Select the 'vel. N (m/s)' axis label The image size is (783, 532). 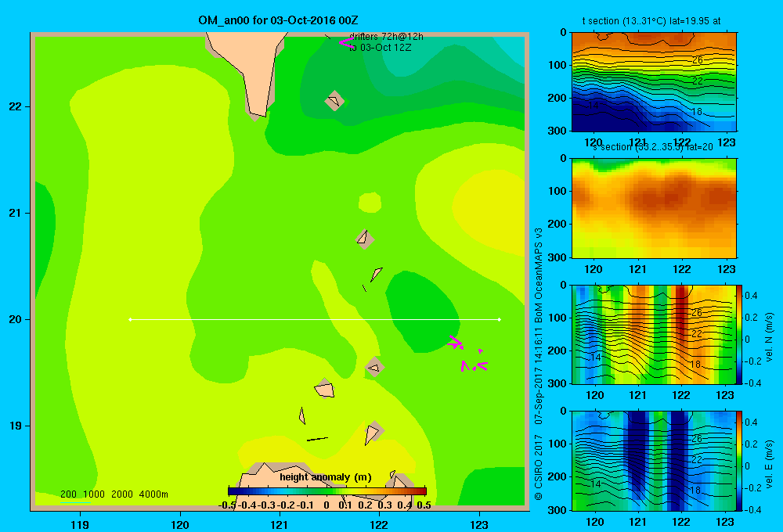pyautogui.click(x=770, y=337)
